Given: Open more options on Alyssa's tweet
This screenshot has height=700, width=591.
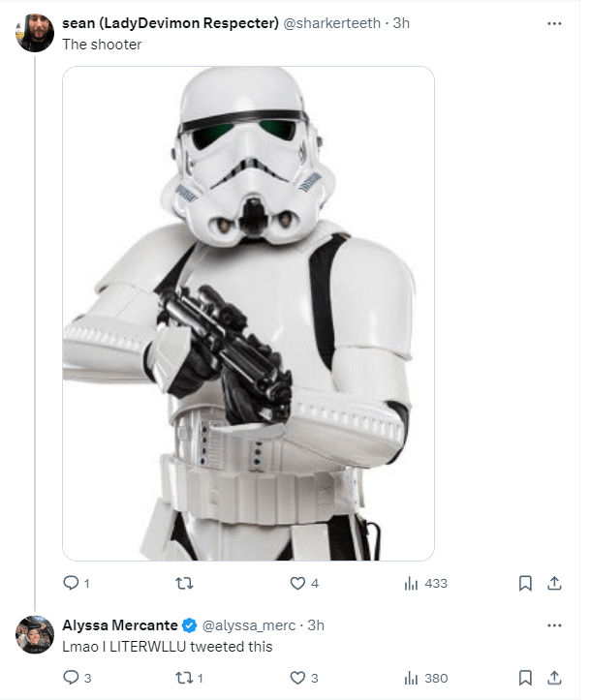Looking at the screenshot, I should pos(554,624).
